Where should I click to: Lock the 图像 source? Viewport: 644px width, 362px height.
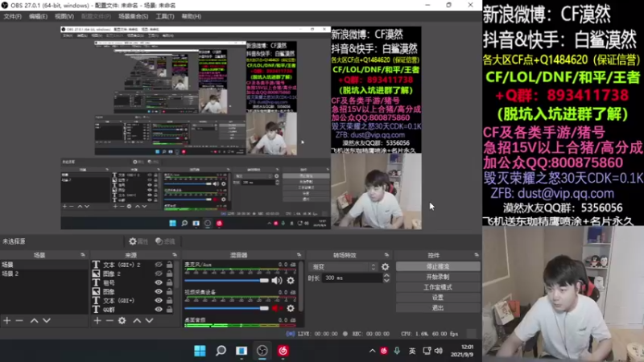coord(169,291)
